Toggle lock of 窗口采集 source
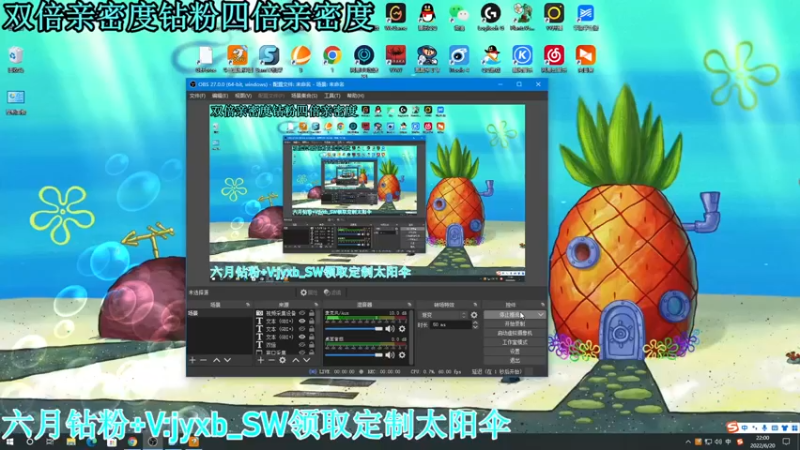 [x=311, y=353]
